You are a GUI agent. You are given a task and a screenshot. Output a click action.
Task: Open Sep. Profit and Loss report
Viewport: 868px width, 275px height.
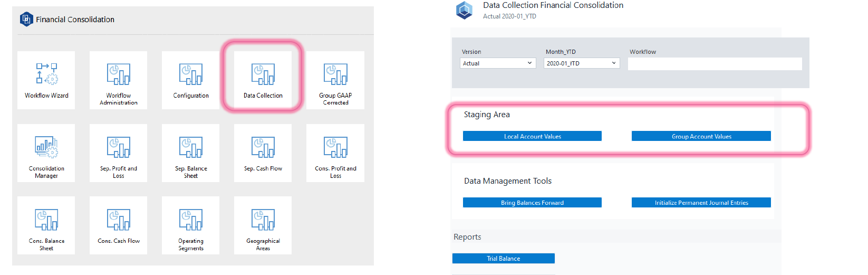(x=119, y=153)
